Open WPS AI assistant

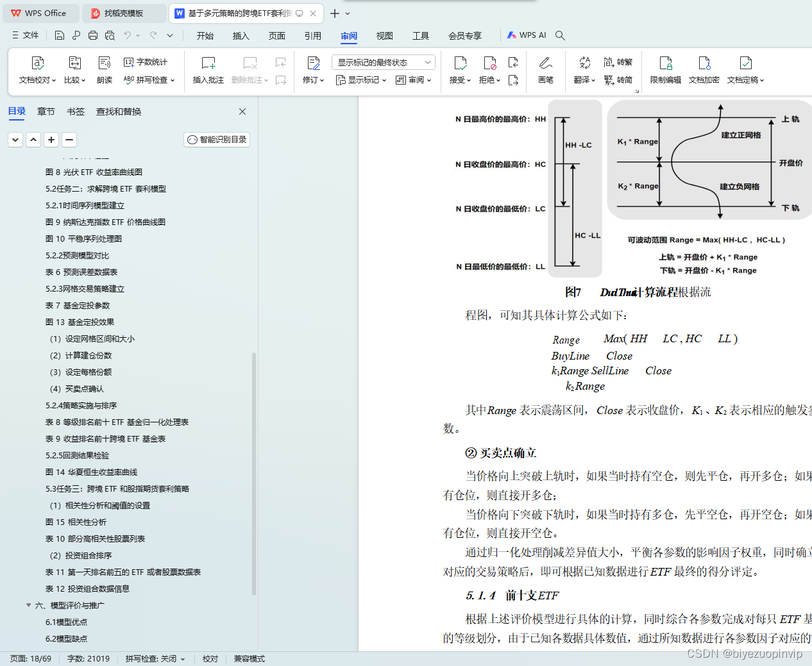click(526, 35)
